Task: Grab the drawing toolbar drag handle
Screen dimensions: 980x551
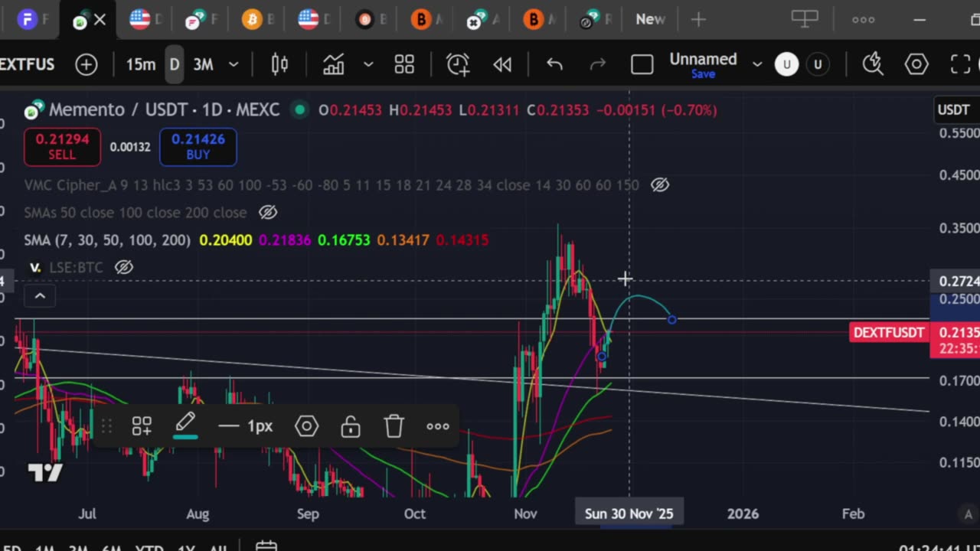Action: [106, 426]
